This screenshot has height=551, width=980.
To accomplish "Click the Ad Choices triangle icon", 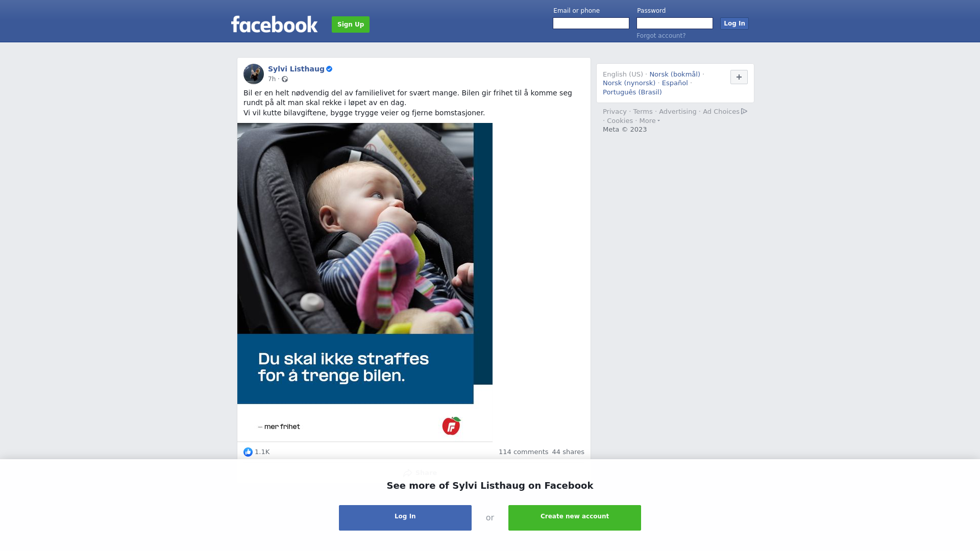I will click(744, 111).
